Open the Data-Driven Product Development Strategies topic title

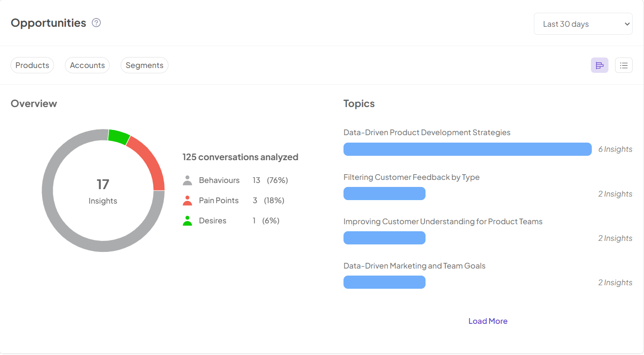click(x=426, y=133)
